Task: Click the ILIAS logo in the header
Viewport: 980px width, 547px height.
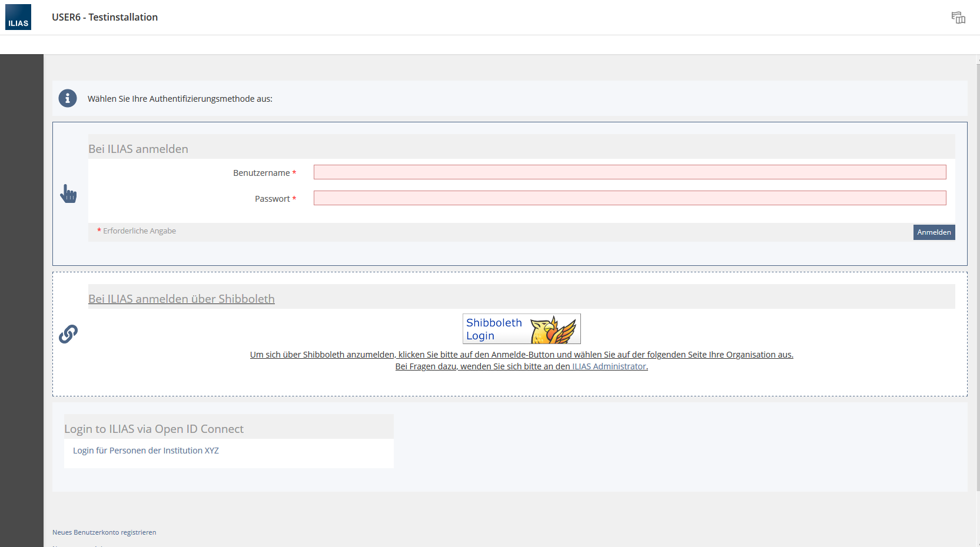Action: 18,17
